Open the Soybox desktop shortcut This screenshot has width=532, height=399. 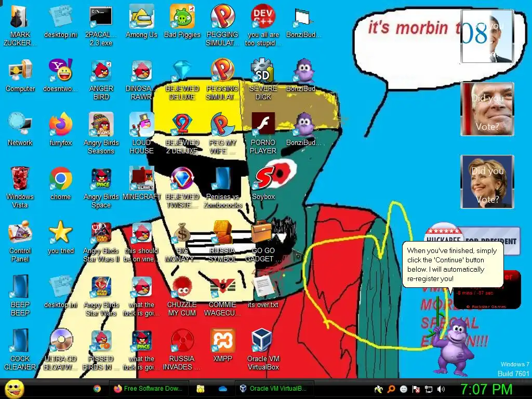coord(263,183)
